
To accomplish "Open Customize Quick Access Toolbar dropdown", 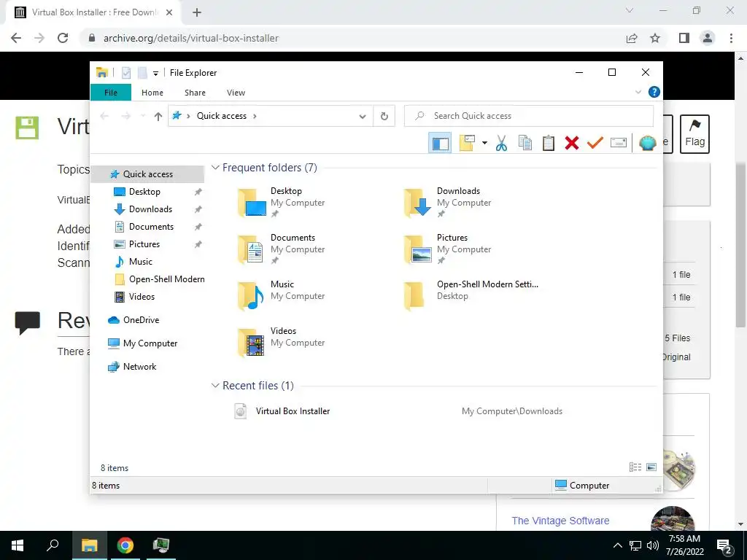I will 155,74.
